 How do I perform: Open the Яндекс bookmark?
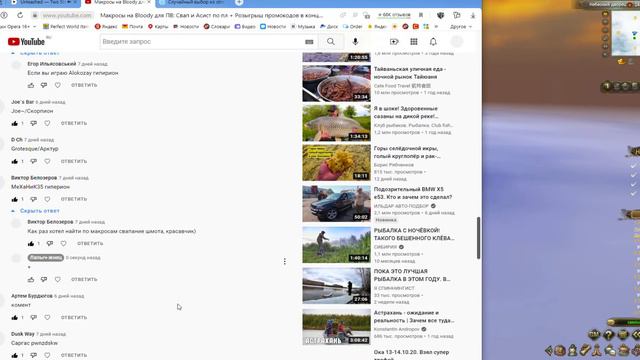(x=106, y=27)
